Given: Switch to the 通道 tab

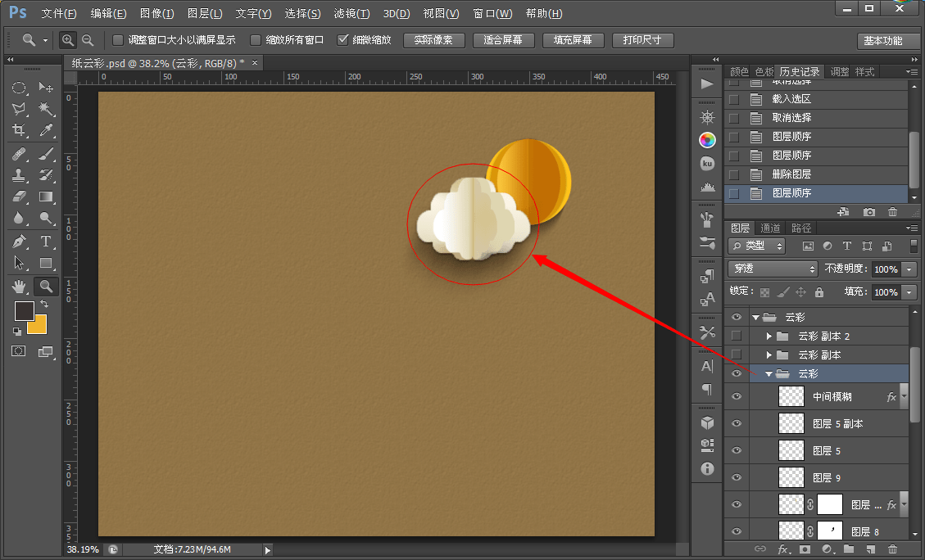Looking at the screenshot, I should (x=770, y=228).
